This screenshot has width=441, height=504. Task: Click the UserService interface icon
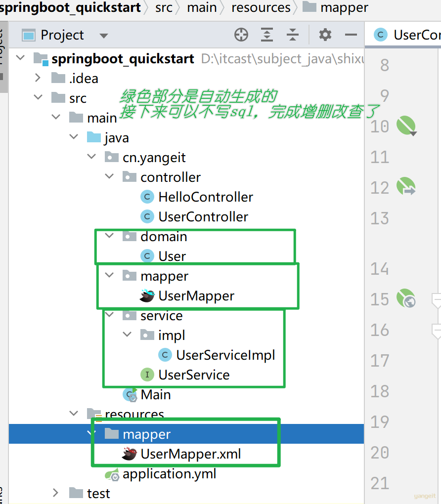[147, 375]
